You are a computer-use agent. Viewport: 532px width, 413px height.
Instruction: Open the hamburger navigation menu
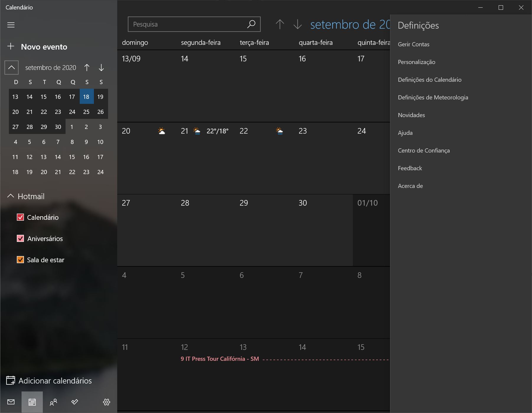tap(11, 25)
